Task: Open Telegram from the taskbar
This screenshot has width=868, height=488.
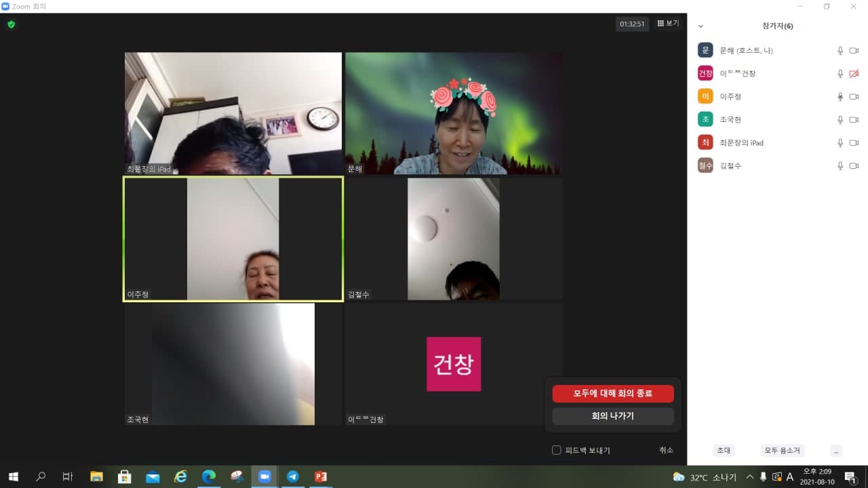Action: coord(292,476)
